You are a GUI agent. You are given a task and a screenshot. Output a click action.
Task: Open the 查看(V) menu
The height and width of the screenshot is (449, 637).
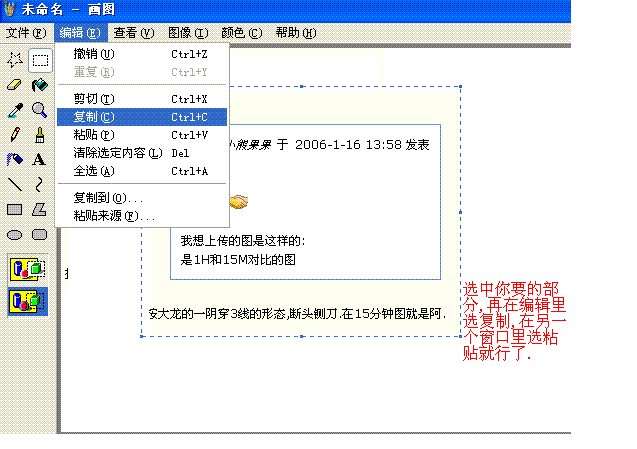[x=134, y=33]
